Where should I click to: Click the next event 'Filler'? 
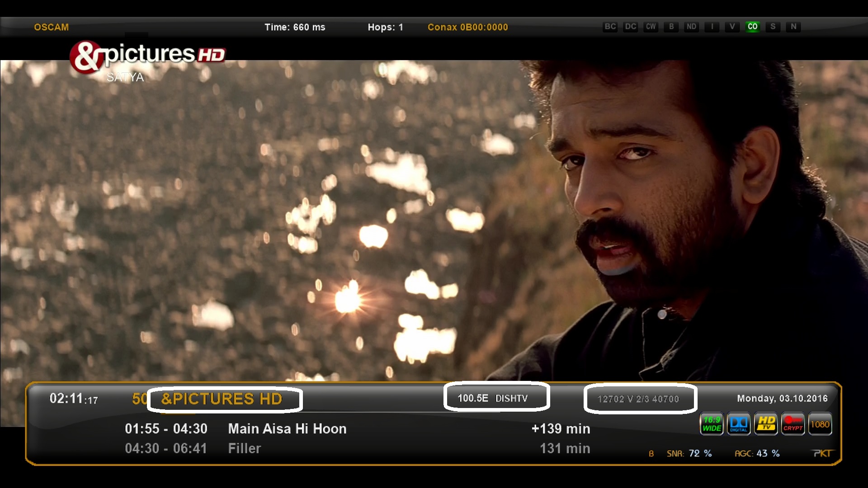click(245, 448)
